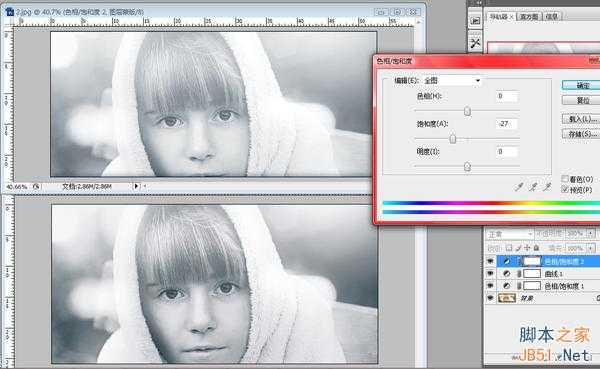This screenshot has height=369, width=600.
Task: Switch to the Histogram (直方图) tab
Action: [x=529, y=16]
